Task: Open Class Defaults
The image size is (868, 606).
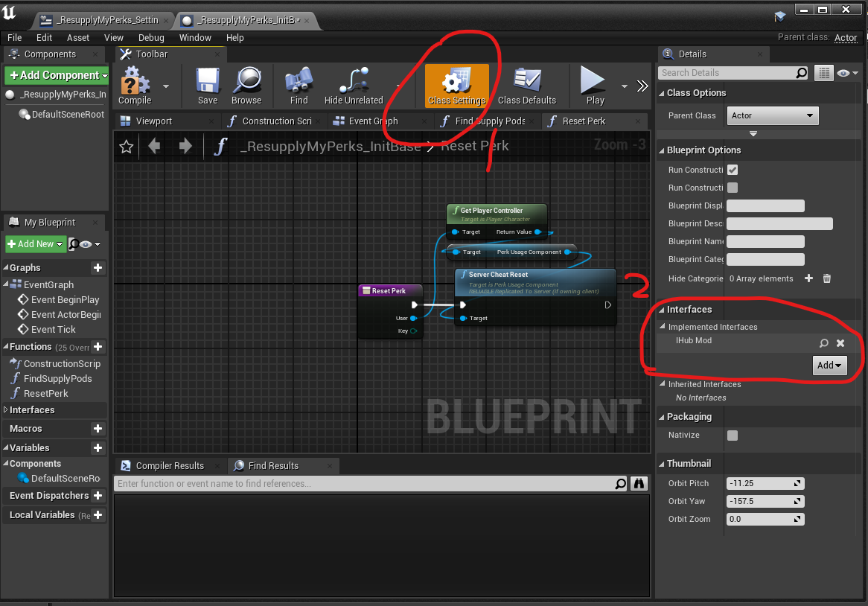Action: [527, 86]
